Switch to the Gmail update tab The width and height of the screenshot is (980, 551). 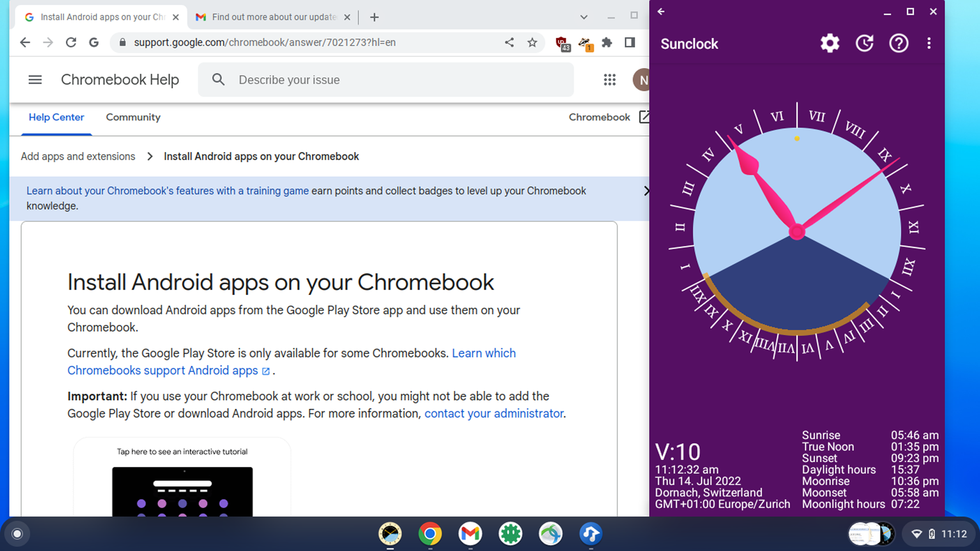click(274, 17)
